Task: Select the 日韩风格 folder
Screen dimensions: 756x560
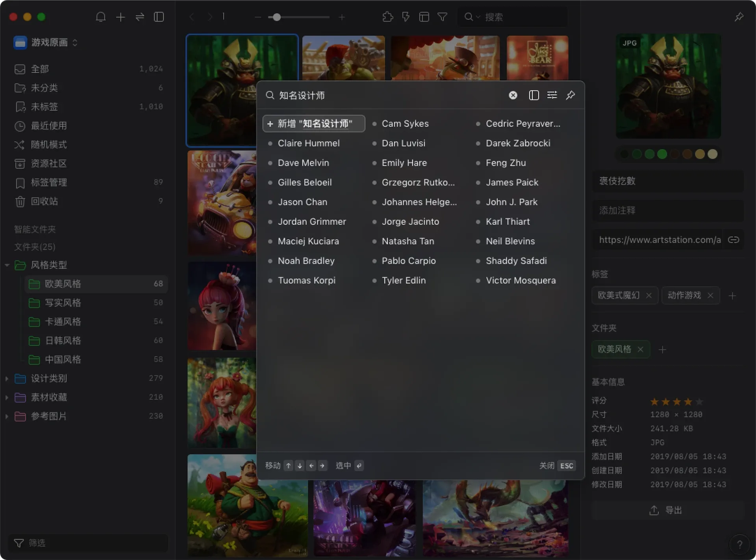Action: pos(96,340)
